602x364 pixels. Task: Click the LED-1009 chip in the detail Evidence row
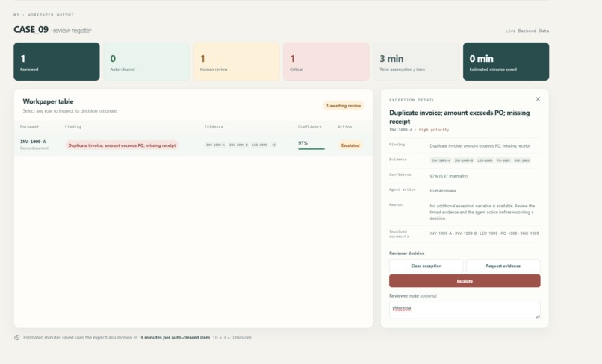tap(485, 160)
